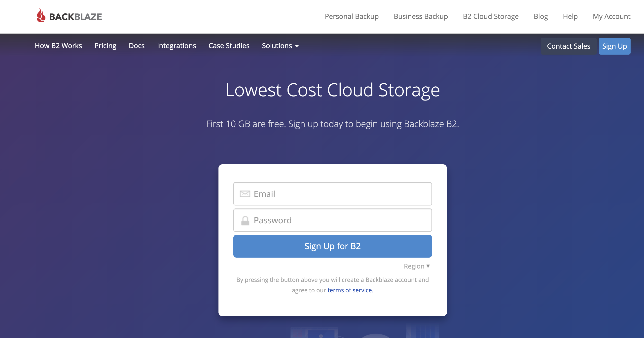Open the Blog link

[x=540, y=16]
